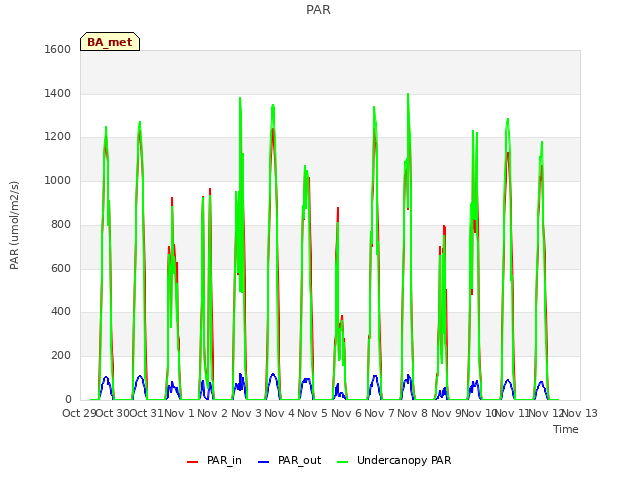The height and width of the screenshot is (480, 640).
Task: Click the red PAR_in legend swatch
Action: (192, 462)
